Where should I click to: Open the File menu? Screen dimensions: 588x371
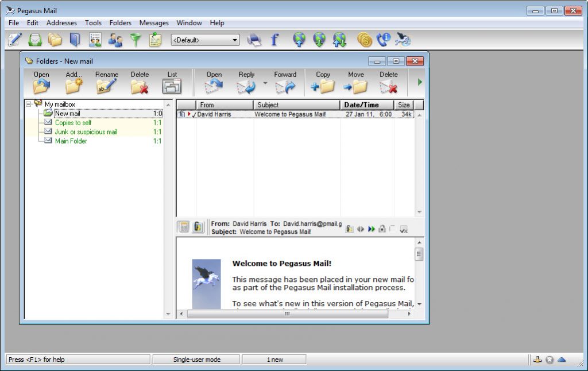pos(14,23)
